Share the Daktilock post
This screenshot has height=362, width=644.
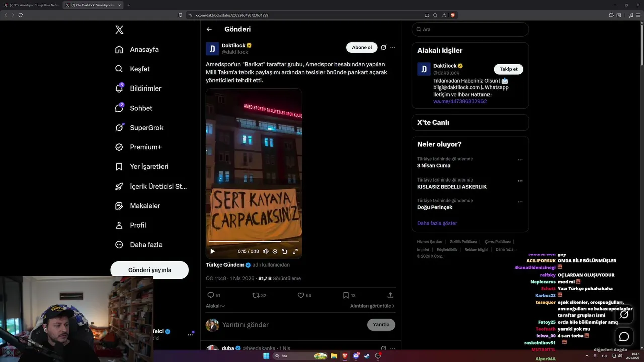coord(390,295)
